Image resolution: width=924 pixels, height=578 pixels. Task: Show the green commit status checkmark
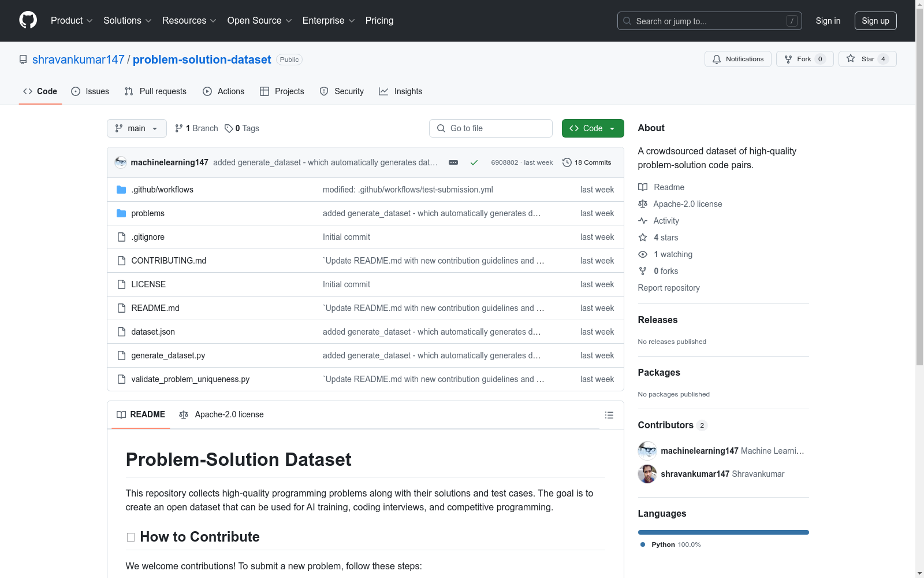[474, 162]
